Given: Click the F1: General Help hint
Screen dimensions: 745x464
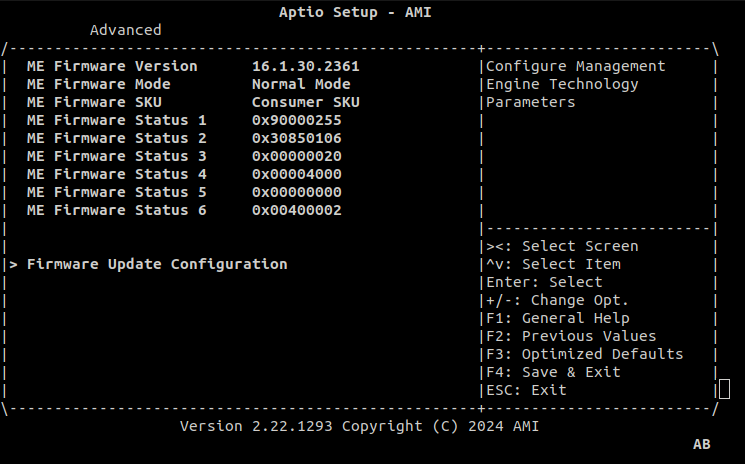Looking at the screenshot, I should click(557, 318).
